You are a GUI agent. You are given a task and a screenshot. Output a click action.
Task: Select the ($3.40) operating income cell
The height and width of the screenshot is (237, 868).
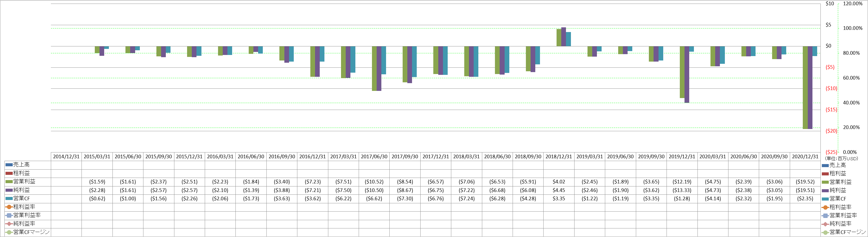pos(282,182)
